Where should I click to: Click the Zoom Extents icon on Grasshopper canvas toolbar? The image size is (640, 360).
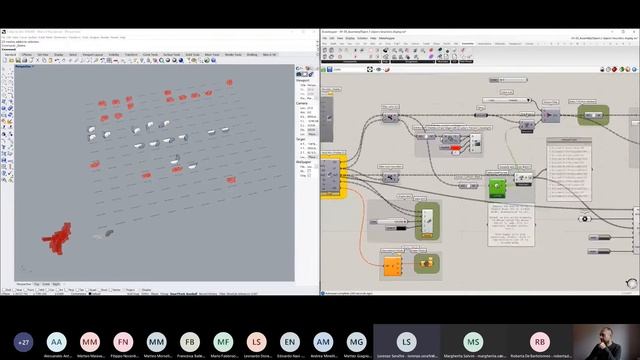tap(370, 69)
